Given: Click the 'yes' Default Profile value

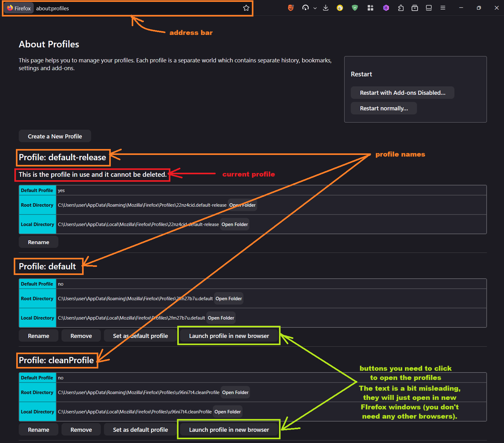Looking at the screenshot, I should (x=61, y=190).
